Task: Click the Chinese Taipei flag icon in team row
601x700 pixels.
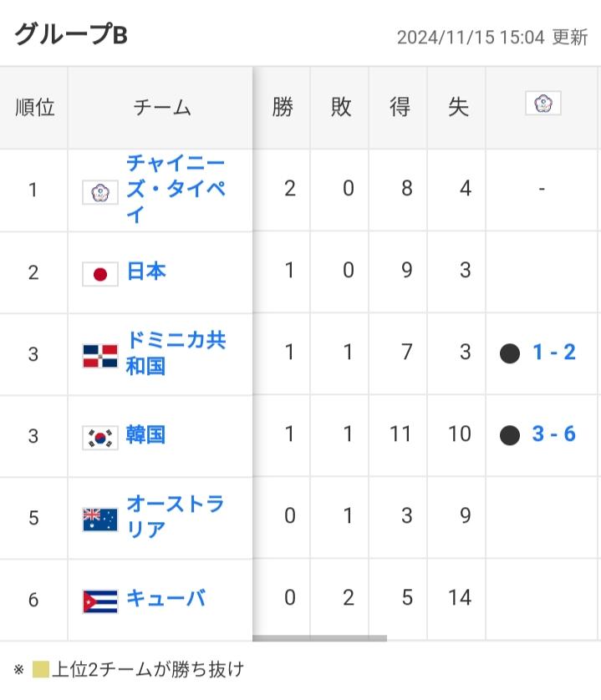Action: (x=100, y=192)
